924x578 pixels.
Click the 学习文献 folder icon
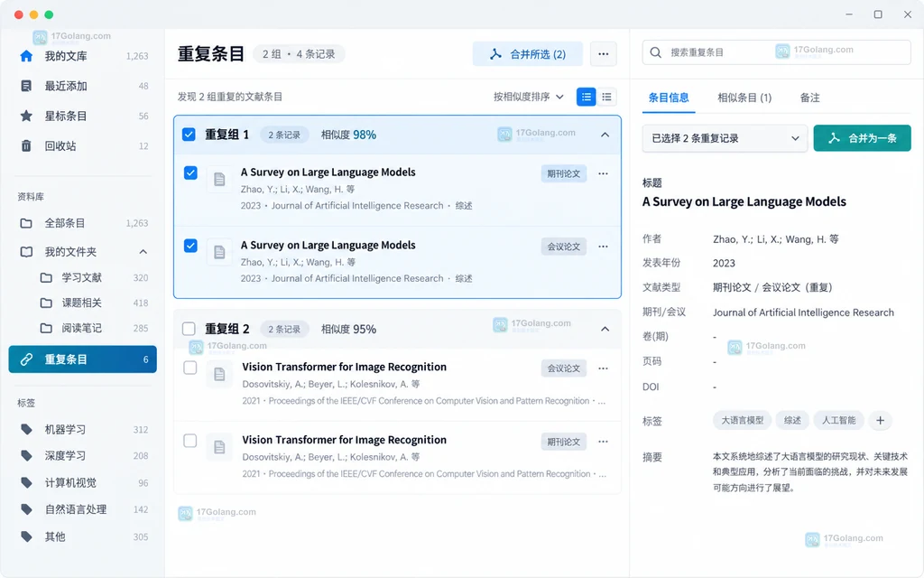pyautogui.click(x=46, y=278)
